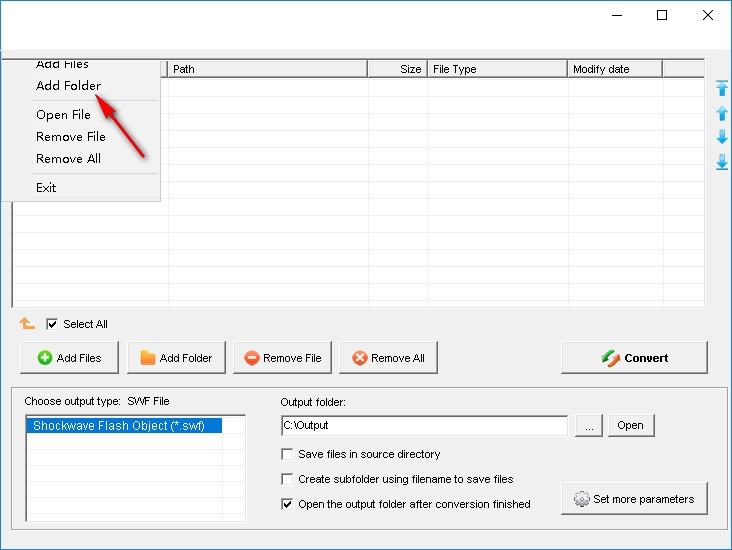Start conversion with Convert button
This screenshot has height=550, width=732.
(634, 358)
